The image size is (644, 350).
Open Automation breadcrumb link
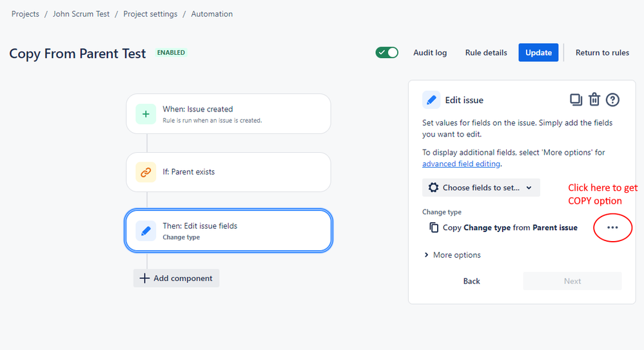[212, 14]
